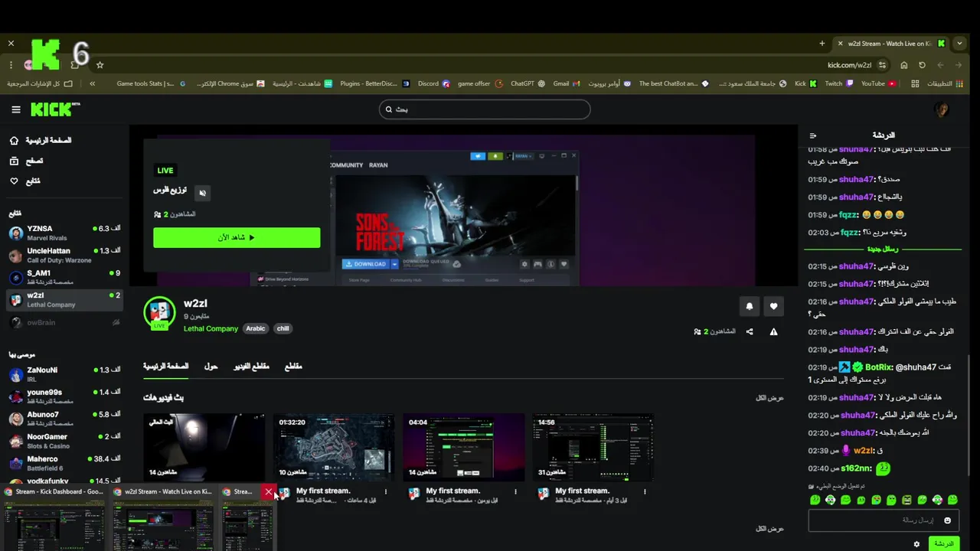The image size is (980, 551).
Task: Click the w2zl username in chat
Action: (864, 451)
